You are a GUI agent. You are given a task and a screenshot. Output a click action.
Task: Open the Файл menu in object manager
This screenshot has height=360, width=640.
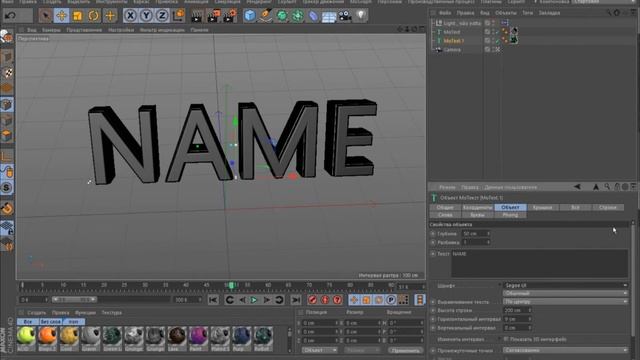point(445,13)
